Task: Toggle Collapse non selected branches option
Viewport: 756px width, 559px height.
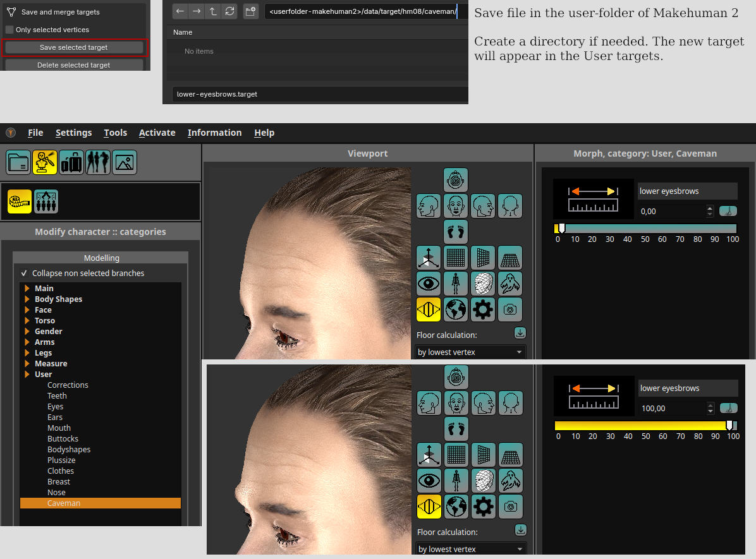Action: point(24,273)
